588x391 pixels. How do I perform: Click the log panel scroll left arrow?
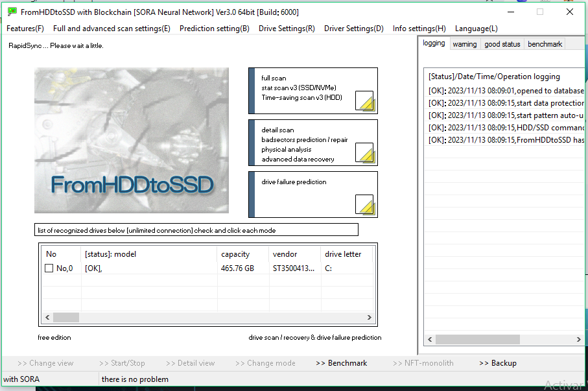pos(430,340)
